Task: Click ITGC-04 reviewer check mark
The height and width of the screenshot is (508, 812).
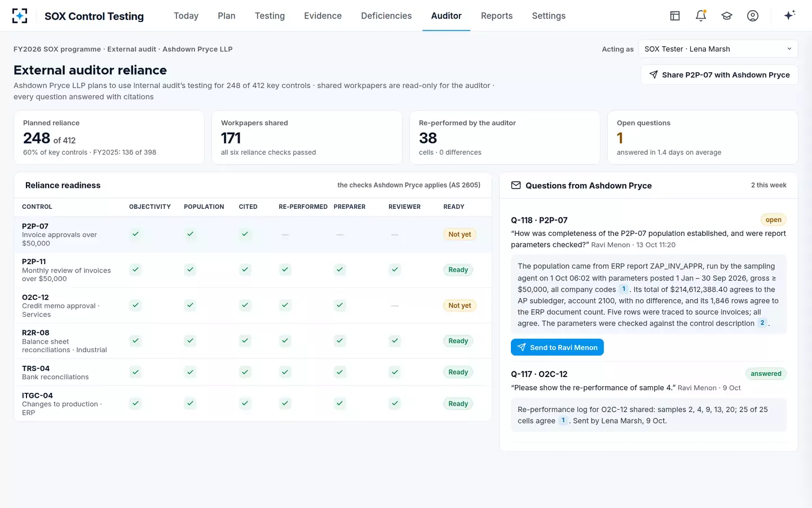Action: tap(395, 404)
